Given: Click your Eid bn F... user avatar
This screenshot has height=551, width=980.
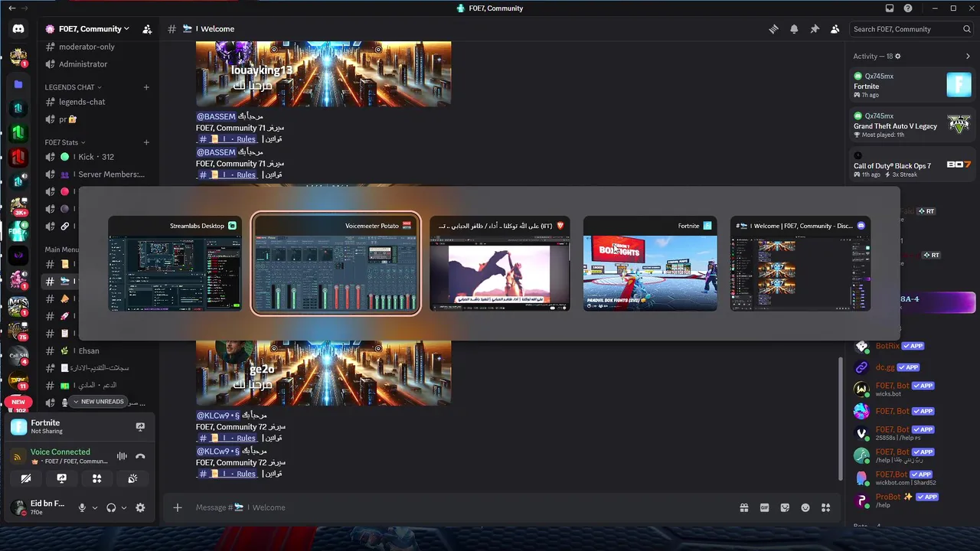Looking at the screenshot, I should click(x=17, y=507).
